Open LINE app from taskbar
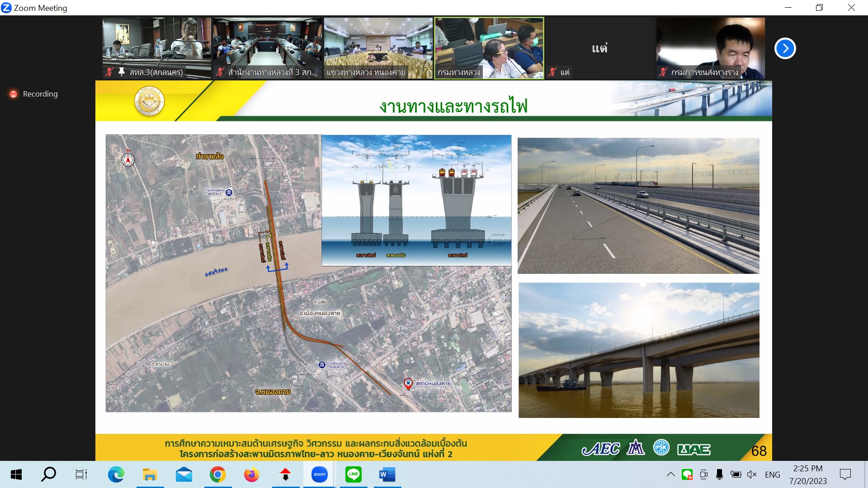The height and width of the screenshot is (488, 868). click(x=353, y=474)
